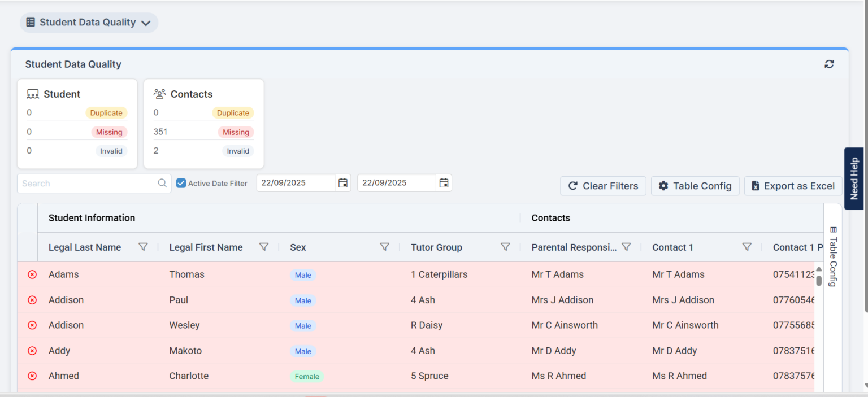
Task: Open the end date calendar picker
Action: 444,182
